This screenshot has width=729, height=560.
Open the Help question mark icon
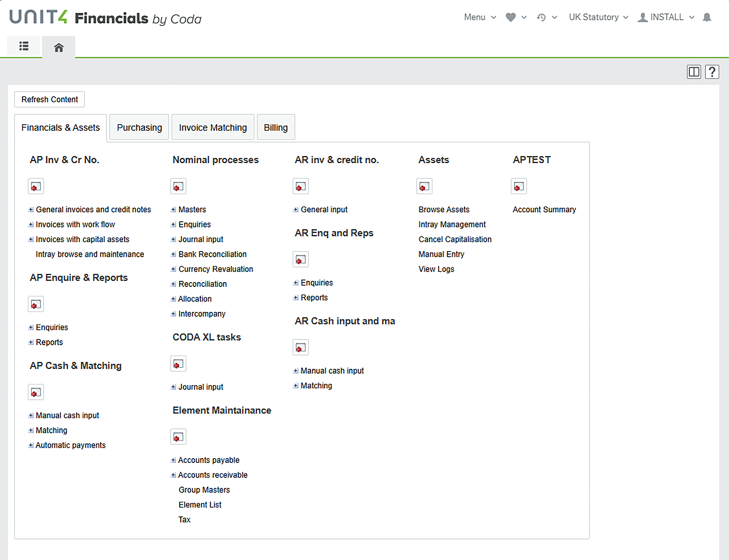coord(712,72)
